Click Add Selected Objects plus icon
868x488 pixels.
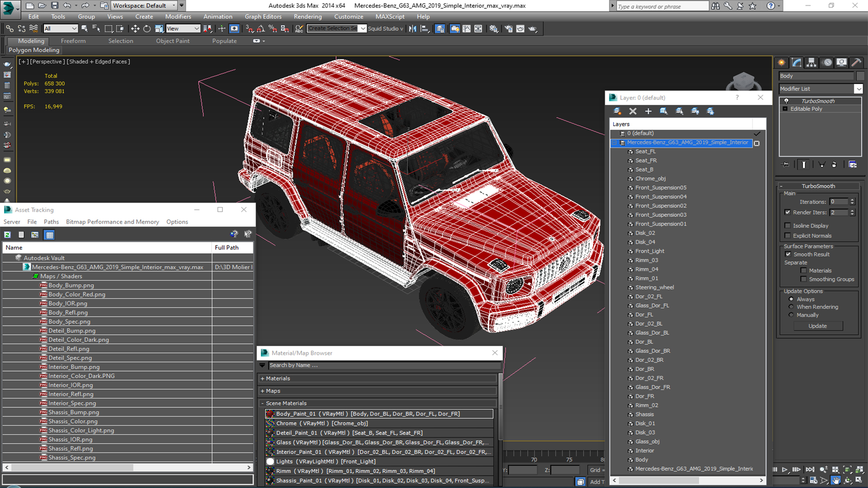tap(648, 111)
